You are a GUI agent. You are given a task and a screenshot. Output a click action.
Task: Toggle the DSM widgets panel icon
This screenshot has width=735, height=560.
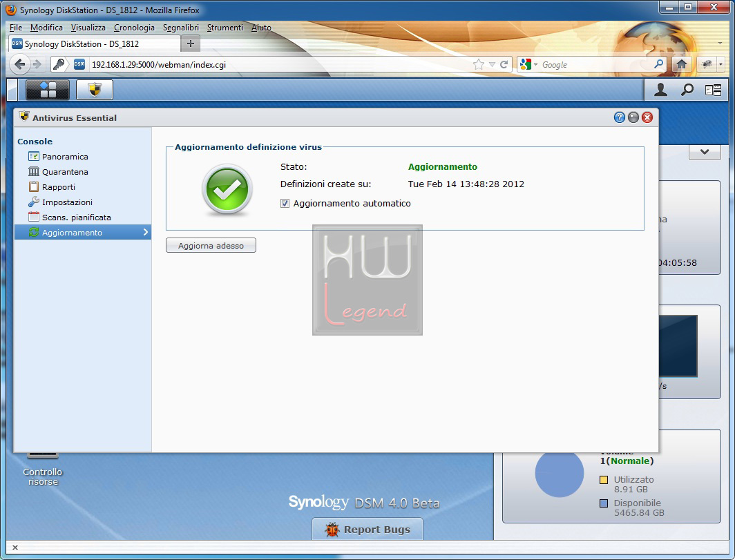point(713,90)
